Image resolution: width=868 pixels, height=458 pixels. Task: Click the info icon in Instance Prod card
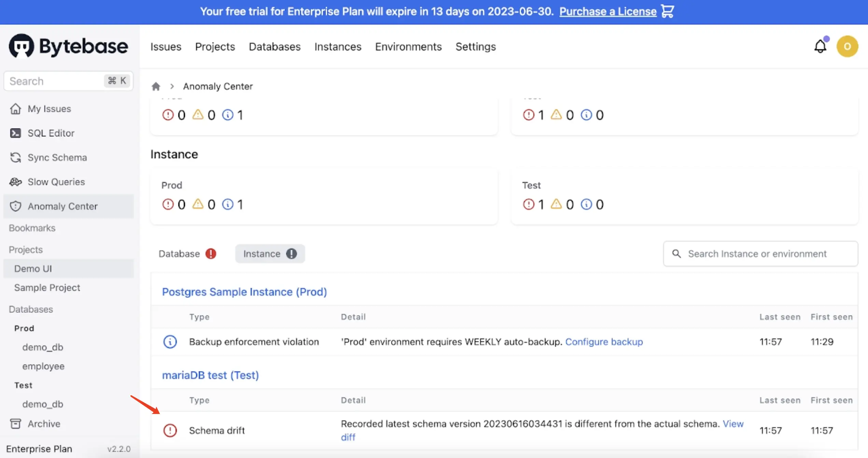coord(228,204)
